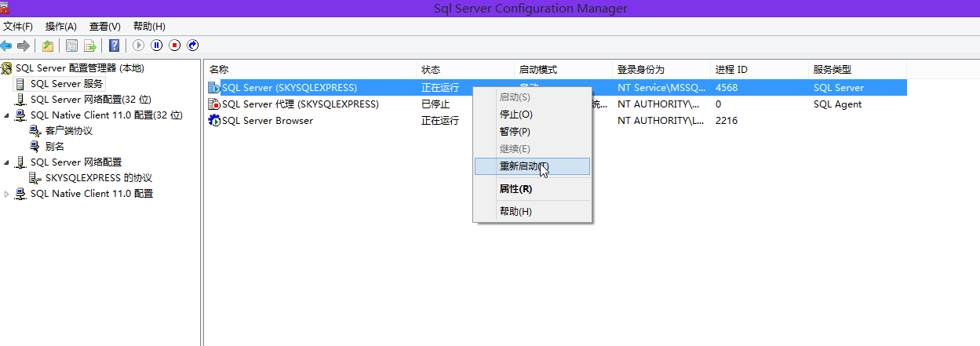980x346 pixels.
Task: Collapse SQL Native Client 11.0 配置(32 位) node
Action: tap(7, 115)
